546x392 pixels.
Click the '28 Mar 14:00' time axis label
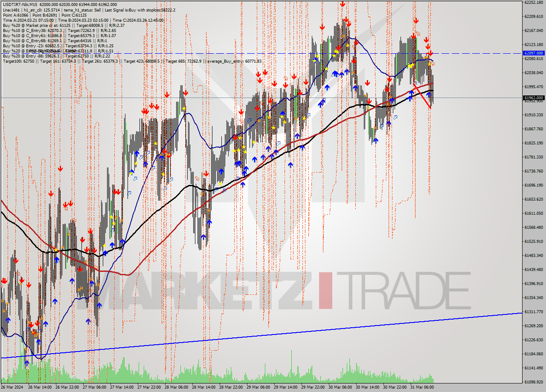coord(204,388)
